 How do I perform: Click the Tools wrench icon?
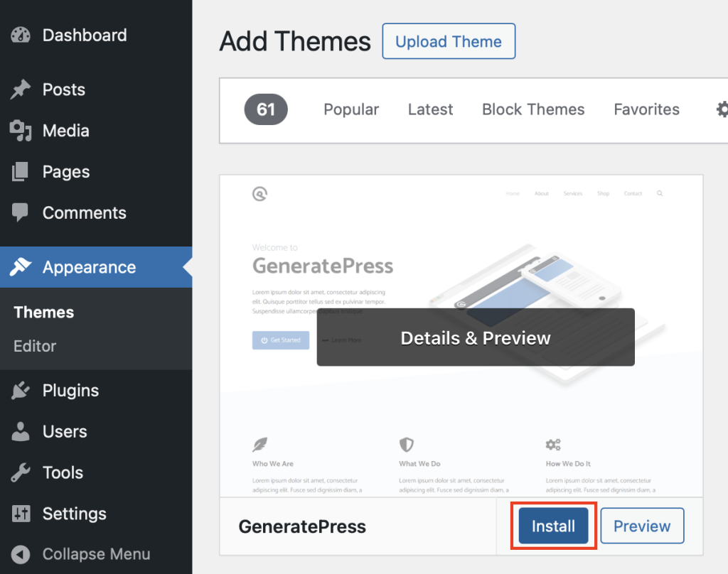pos(21,472)
